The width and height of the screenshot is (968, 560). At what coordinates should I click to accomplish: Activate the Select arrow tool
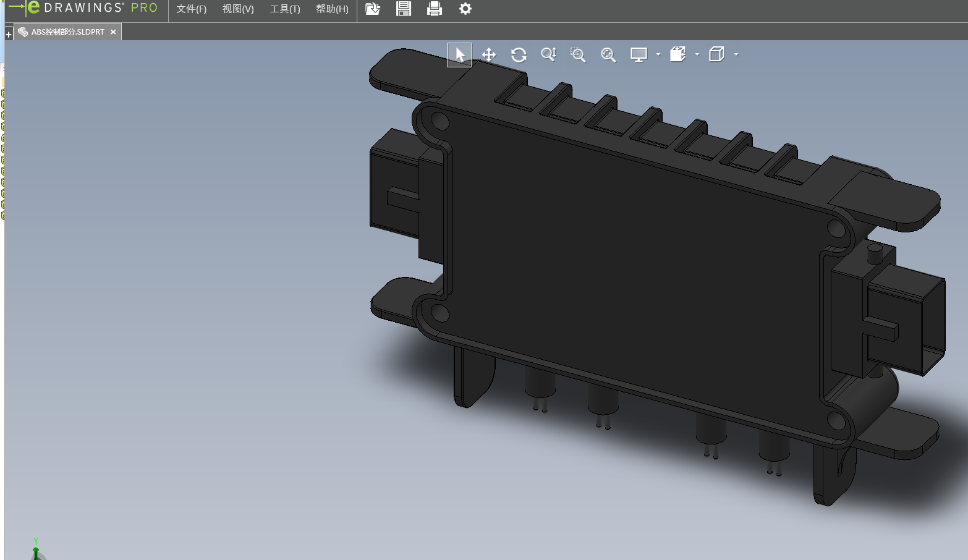pyautogui.click(x=459, y=54)
